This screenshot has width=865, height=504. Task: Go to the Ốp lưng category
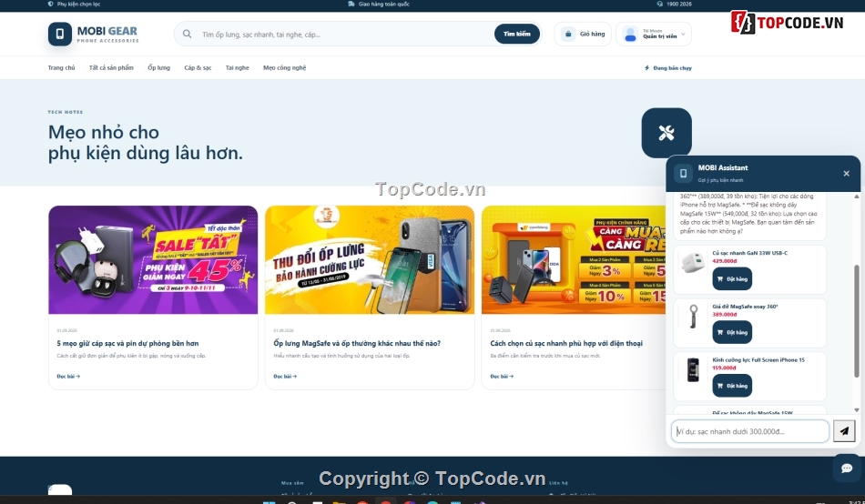[x=158, y=68]
